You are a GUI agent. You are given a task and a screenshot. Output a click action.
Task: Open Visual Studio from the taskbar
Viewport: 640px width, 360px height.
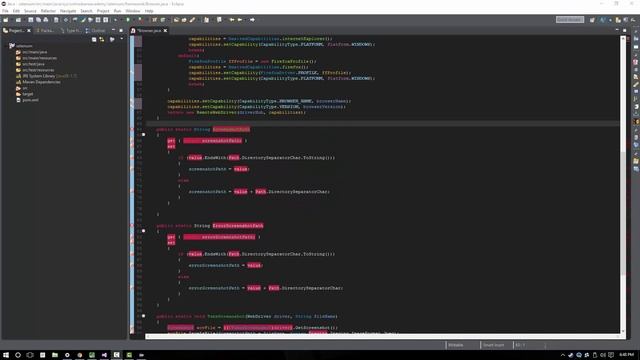[104, 355]
